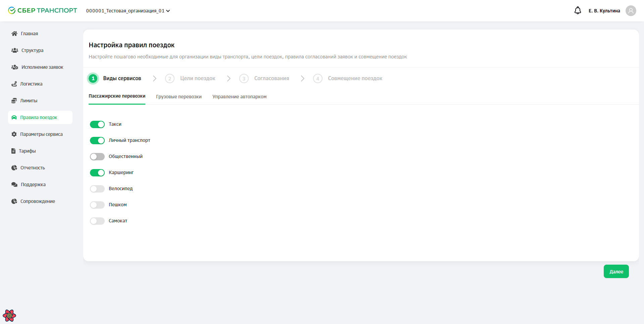
Task: Click the Главная home icon
Action: tap(14, 34)
